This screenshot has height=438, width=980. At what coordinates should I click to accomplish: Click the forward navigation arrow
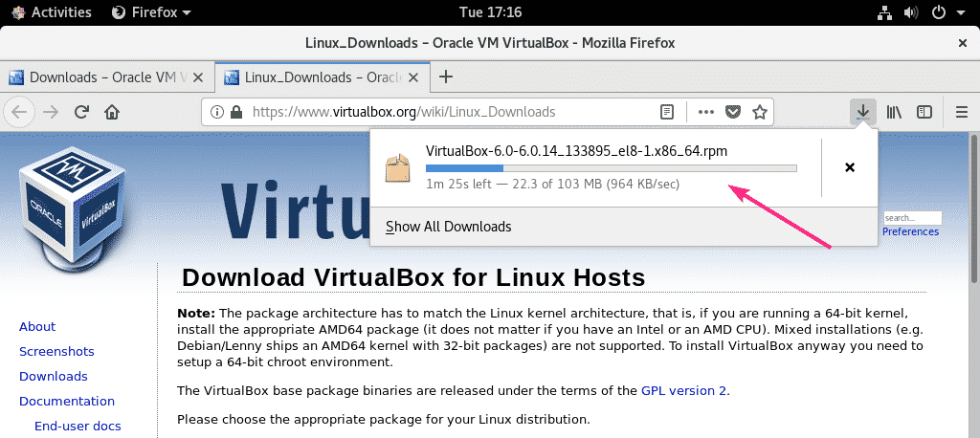[x=52, y=112]
